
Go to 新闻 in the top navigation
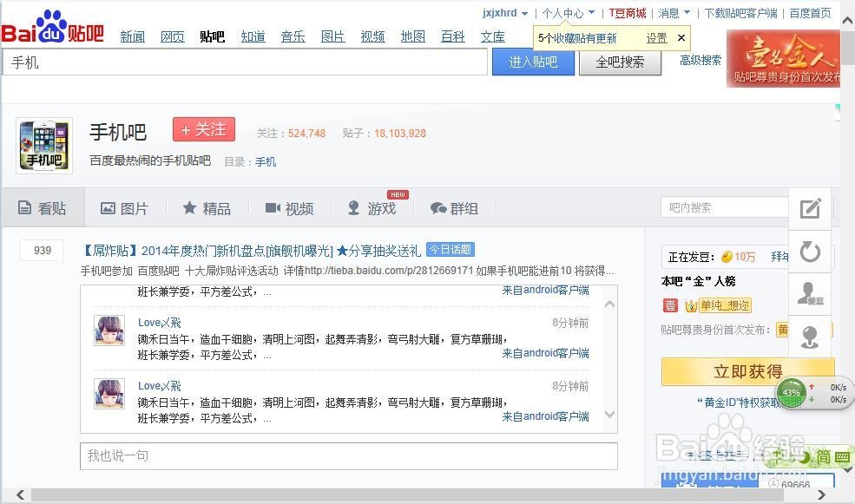pos(133,36)
